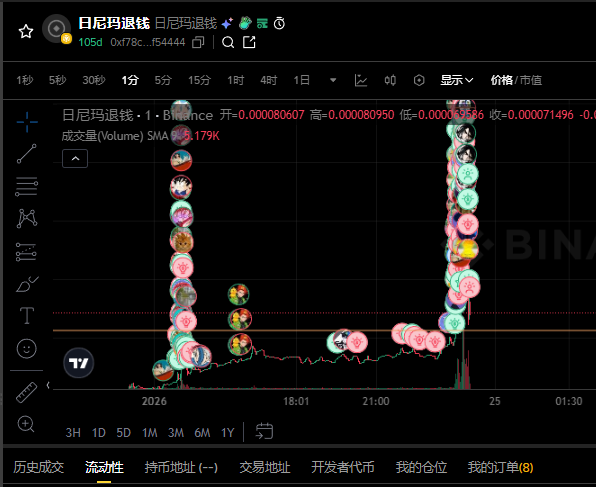This screenshot has height=487, width=596.
Task: Select the 30秒 timeframe
Action: click(94, 80)
